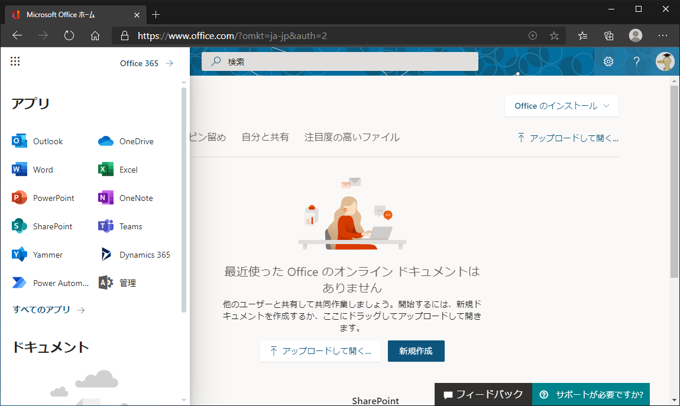Viewport: 680px width, 406px height.
Task: Click the サポートが必要ですか? button
Action: tap(591, 394)
